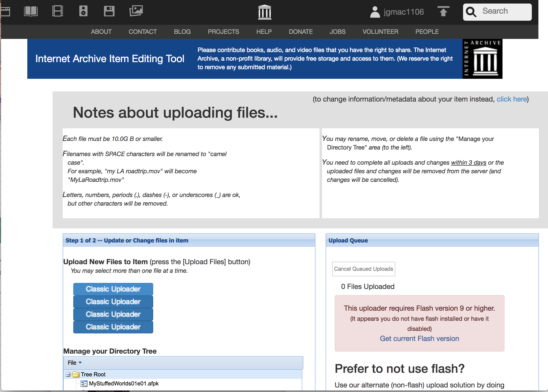Click 'Prefer to not use flash?' heading
The width and height of the screenshot is (548, 392).
point(400,369)
